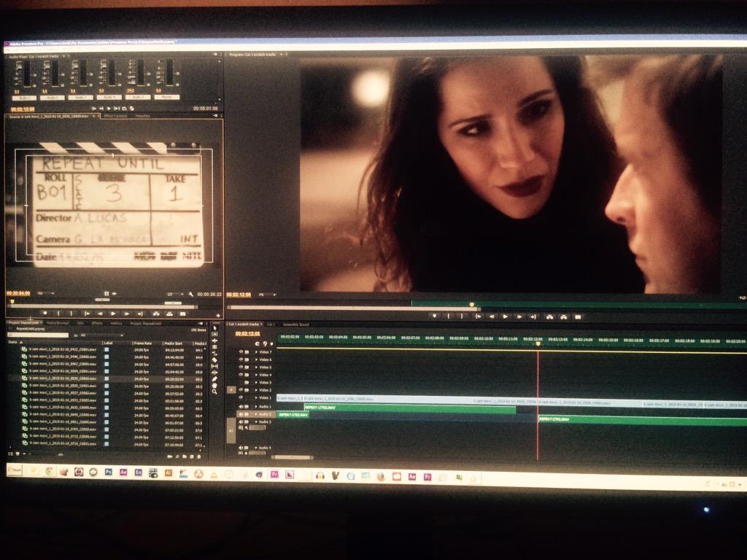Enable record in Audio Mixer transport
The height and width of the screenshot is (560, 747).
(x=131, y=109)
